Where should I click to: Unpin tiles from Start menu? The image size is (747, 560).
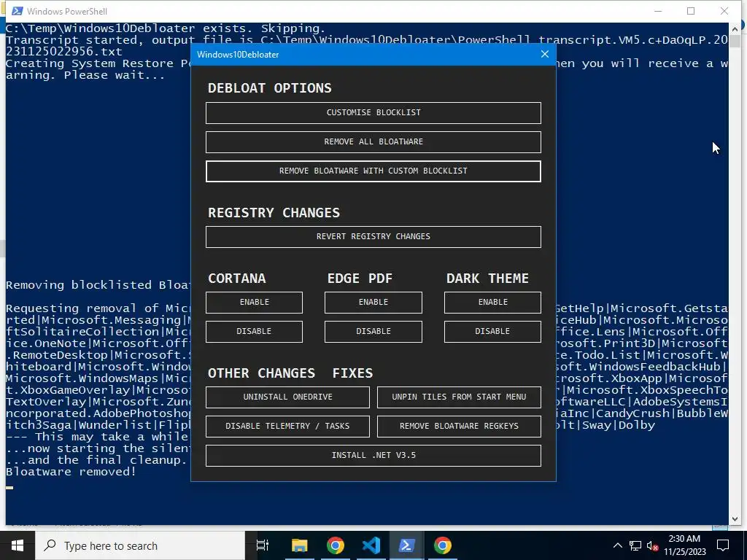coord(459,397)
